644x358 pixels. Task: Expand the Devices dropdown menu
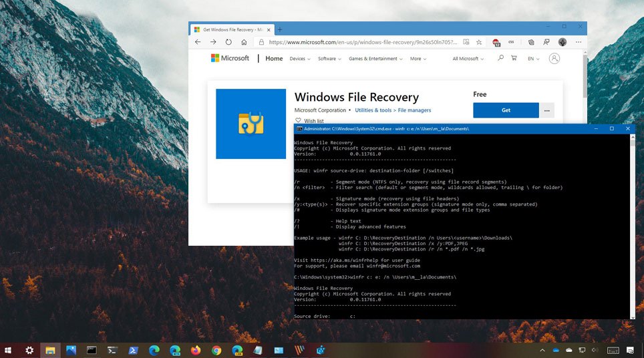(x=297, y=59)
